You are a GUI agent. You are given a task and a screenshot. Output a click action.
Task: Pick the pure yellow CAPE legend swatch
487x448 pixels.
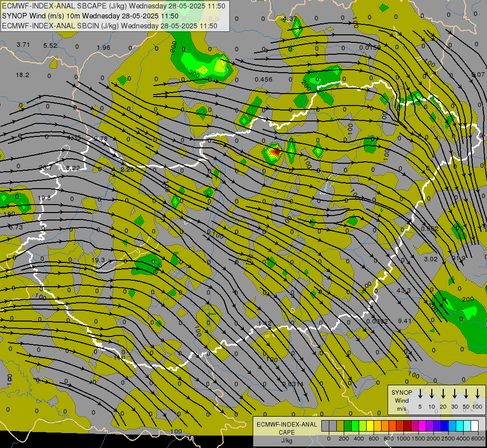coord(370,426)
